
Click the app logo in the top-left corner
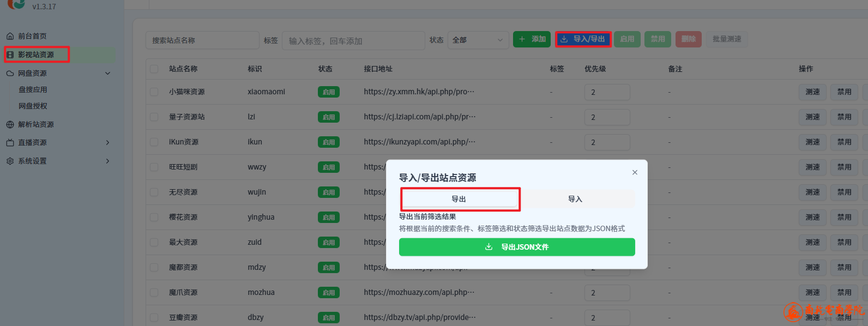coord(16,4)
